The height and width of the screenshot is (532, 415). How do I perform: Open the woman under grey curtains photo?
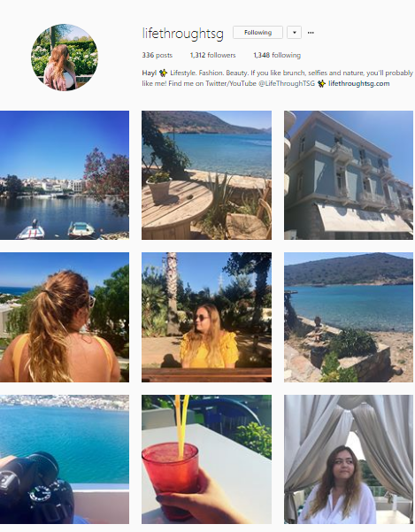tap(349, 459)
